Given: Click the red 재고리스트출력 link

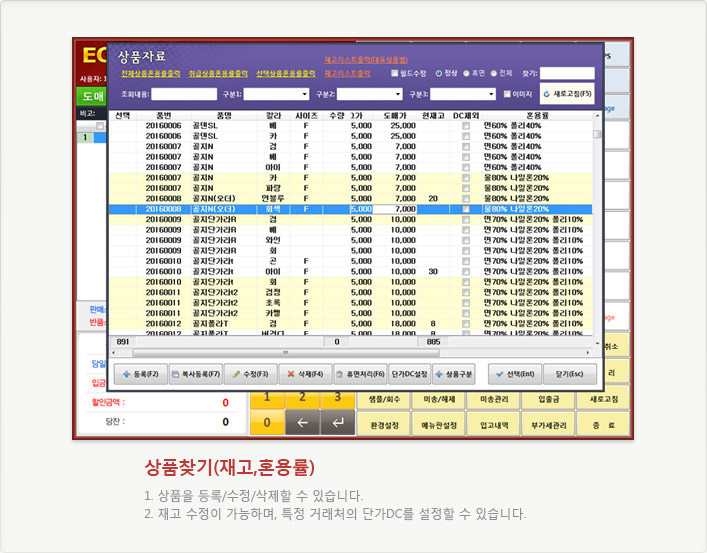Looking at the screenshot, I should coord(347,73).
